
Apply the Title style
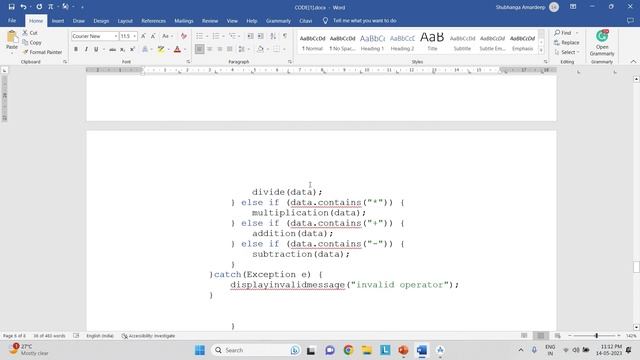coord(432,42)
